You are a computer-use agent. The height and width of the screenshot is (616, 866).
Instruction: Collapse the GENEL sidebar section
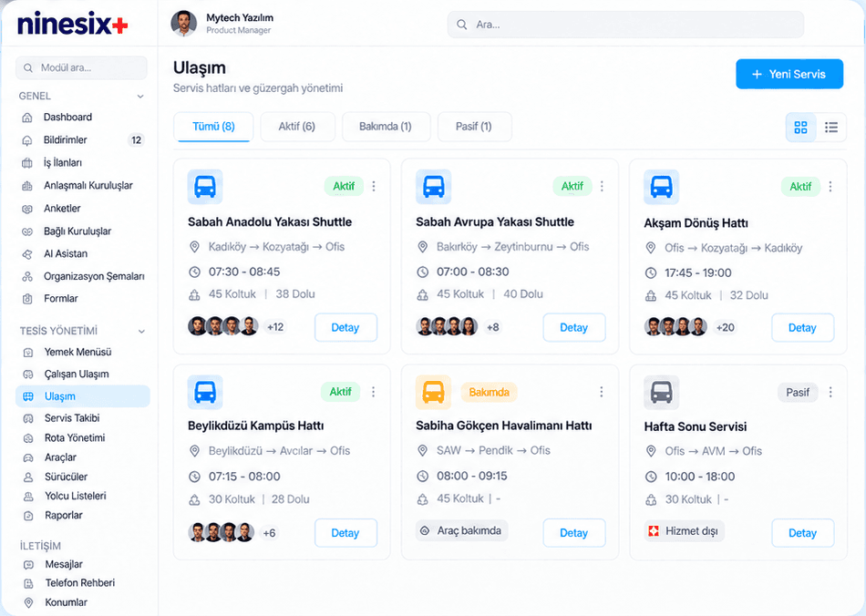tap(140, 97)
